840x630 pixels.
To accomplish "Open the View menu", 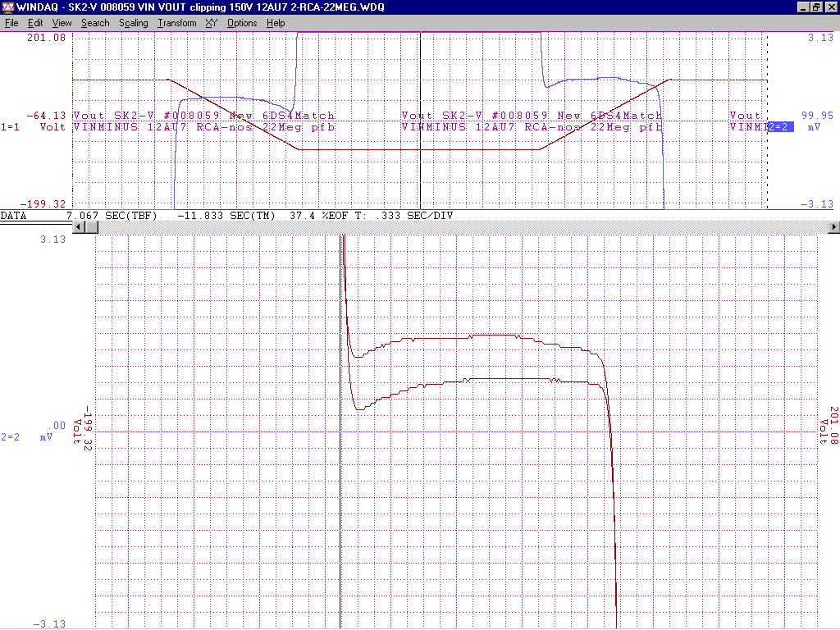I will (x=62, y=23).
